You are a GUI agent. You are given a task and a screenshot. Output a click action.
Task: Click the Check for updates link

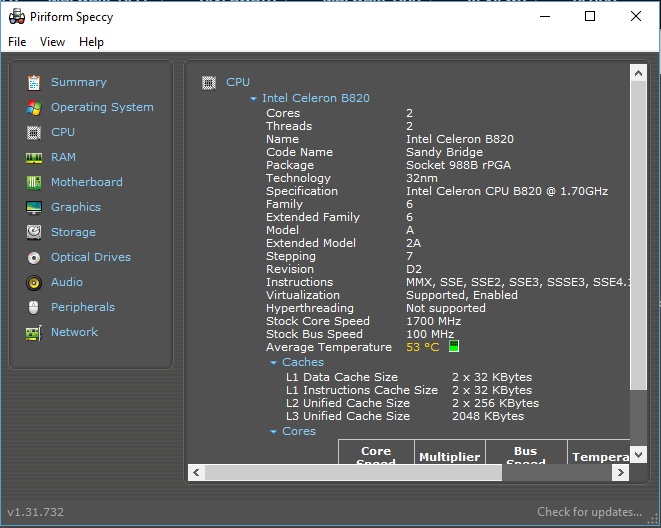pyautogui.click(x=589, y=512)
